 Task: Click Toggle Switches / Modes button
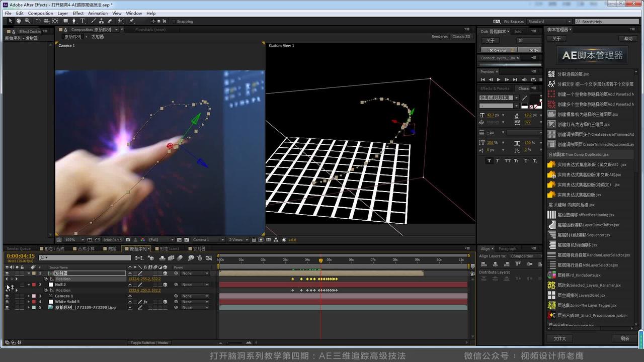click(x=149, y=343)
